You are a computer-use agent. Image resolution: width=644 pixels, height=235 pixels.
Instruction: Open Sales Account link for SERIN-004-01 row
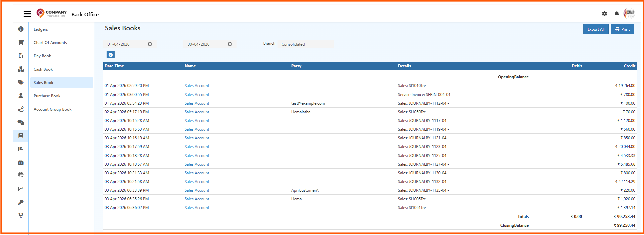(197, 95)
